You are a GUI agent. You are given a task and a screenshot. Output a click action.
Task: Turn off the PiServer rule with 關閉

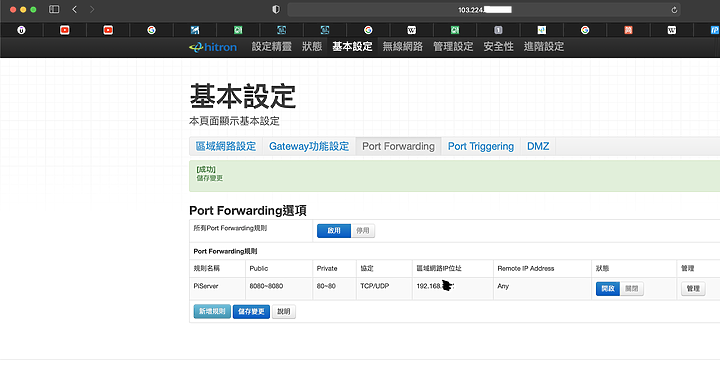[632, 288]
